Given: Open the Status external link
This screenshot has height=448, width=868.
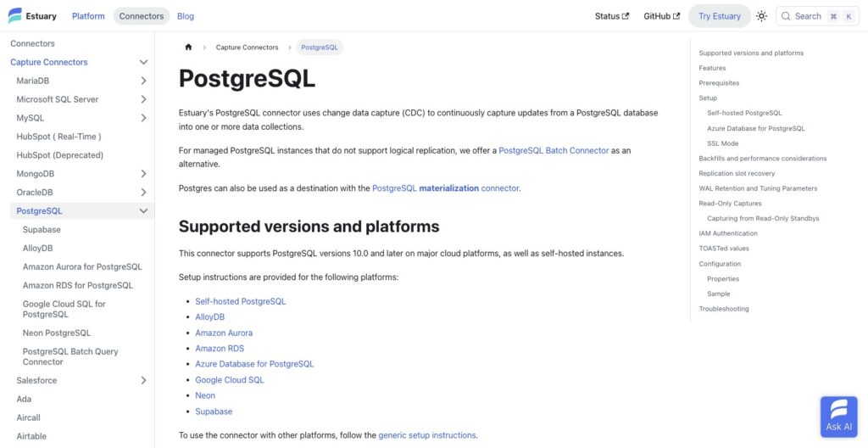Looking at the screenshot, I should point(612,16).
